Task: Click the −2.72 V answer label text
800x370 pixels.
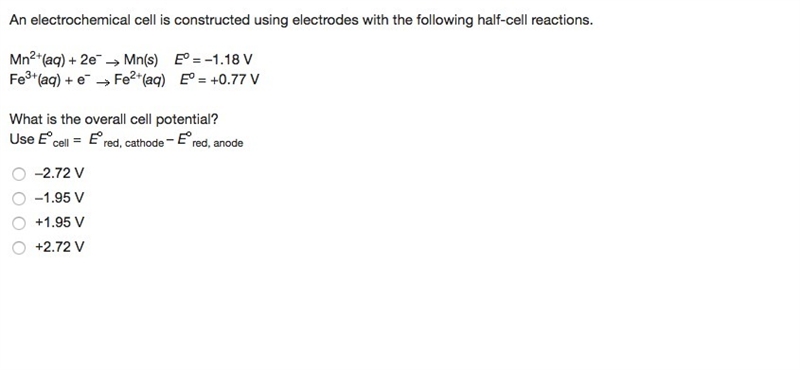Action: point(59,174)
